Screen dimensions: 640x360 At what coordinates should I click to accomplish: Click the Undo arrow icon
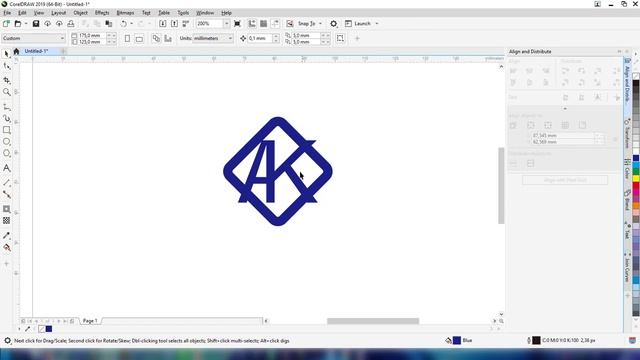[x=123, y=24]
